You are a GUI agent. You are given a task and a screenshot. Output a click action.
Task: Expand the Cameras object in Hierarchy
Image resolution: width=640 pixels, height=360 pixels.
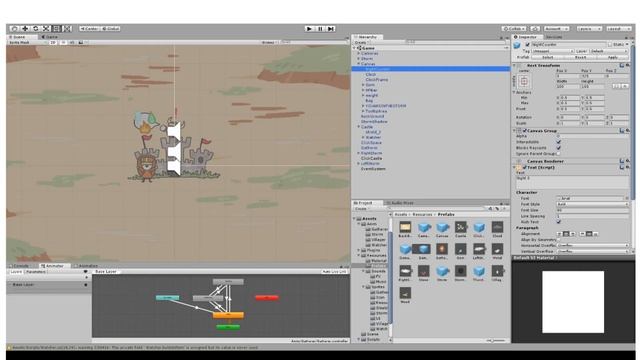click(359, 53)
